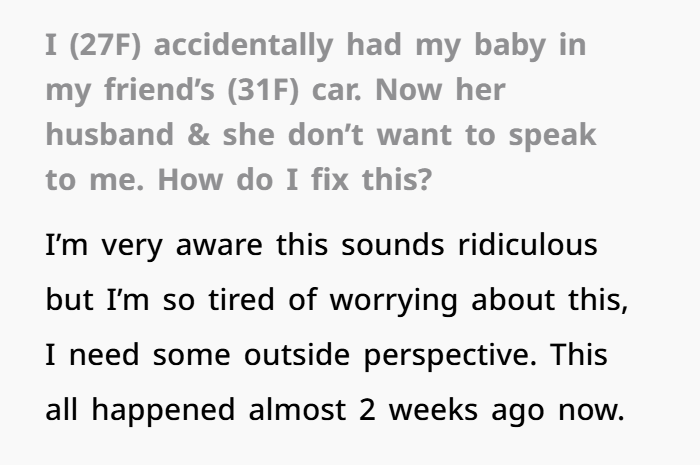Click the title line "my friend's (31F) car. Now her"
Screen dimensions: 700x465
tap(275, 91)
